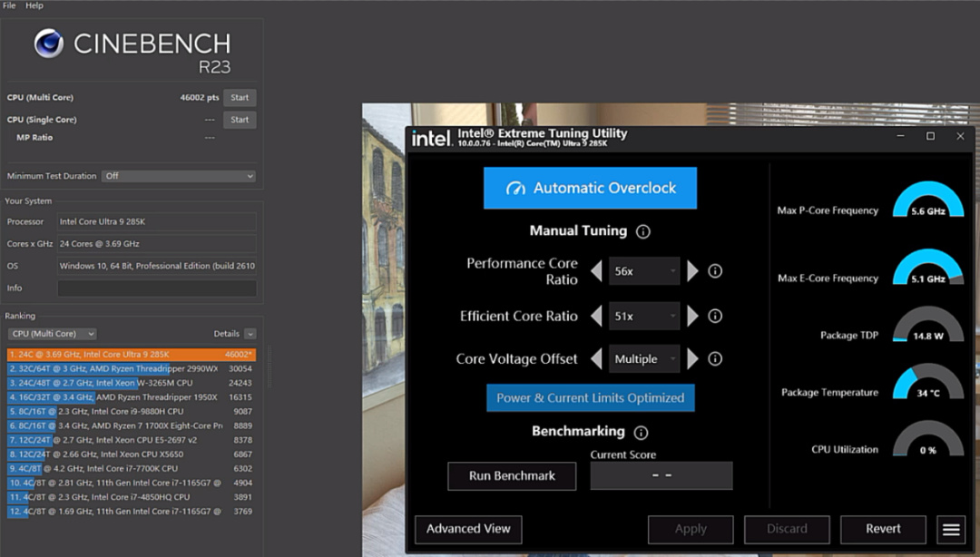Open the hamburger menu in Intel XTU
Screen dimensions: 980x557
click(951, 529)
